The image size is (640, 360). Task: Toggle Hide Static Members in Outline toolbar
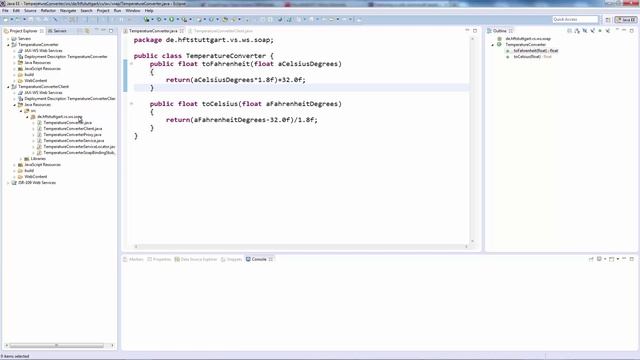(592, 31)
